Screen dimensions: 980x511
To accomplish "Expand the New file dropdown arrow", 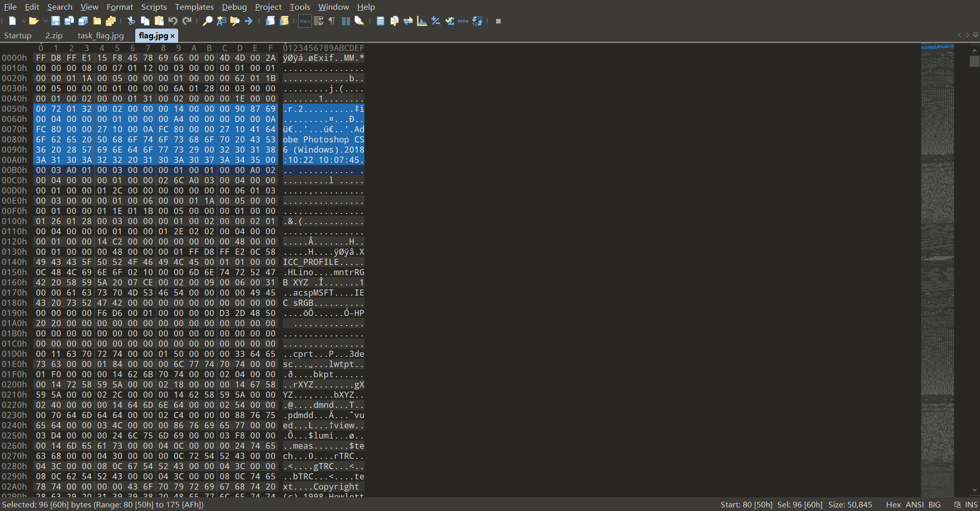I will click(23, 21).
